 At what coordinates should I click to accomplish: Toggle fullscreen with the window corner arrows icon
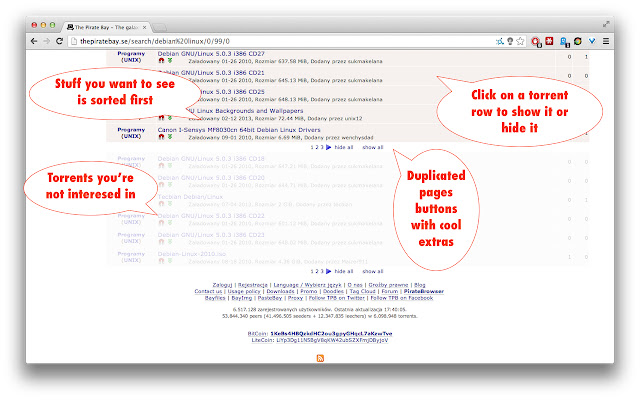[x=606, y=24]
